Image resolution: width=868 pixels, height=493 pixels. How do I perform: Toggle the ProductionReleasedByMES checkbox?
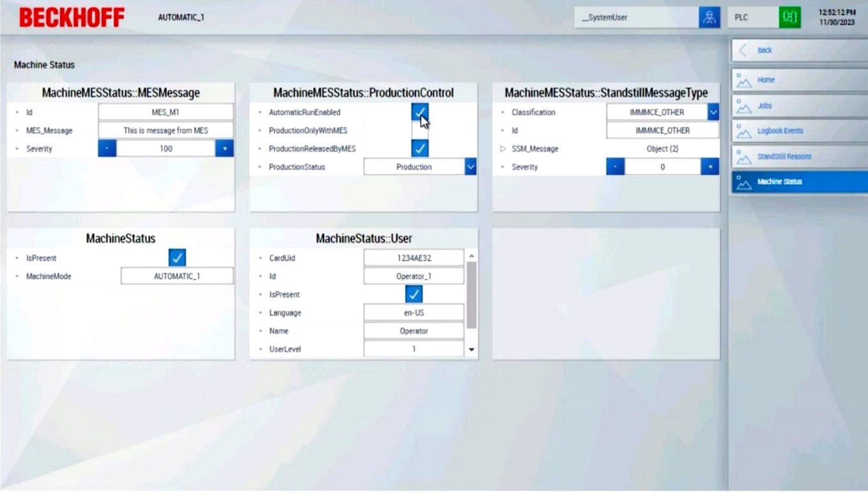(x=419, y=149)
